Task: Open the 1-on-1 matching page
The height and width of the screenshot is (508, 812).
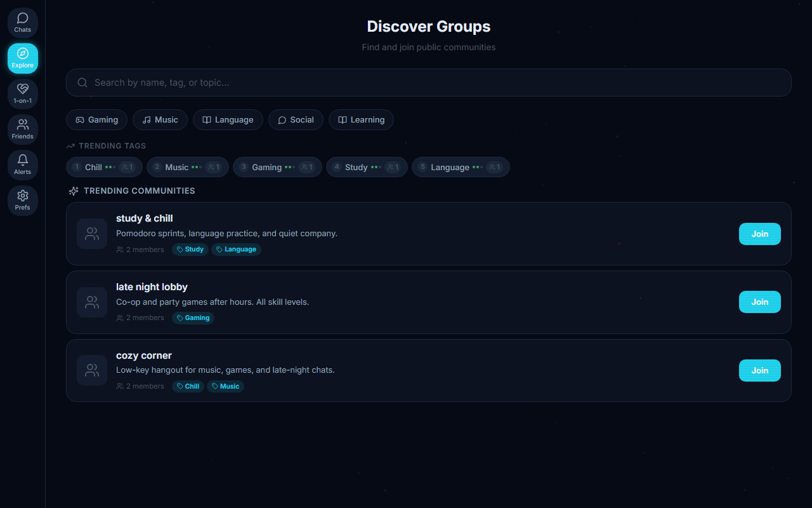Action: coord(23,94)
